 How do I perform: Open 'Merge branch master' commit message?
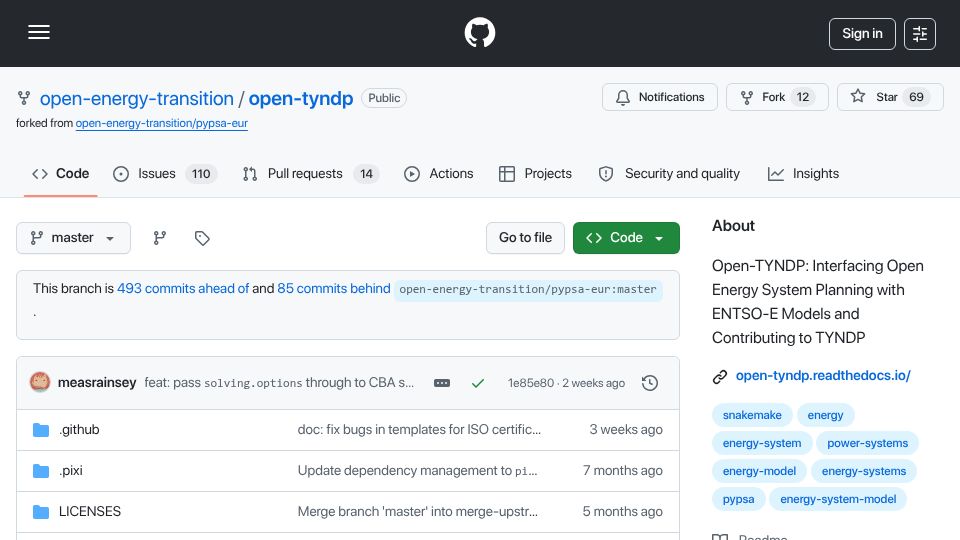(x=418, y=511)
